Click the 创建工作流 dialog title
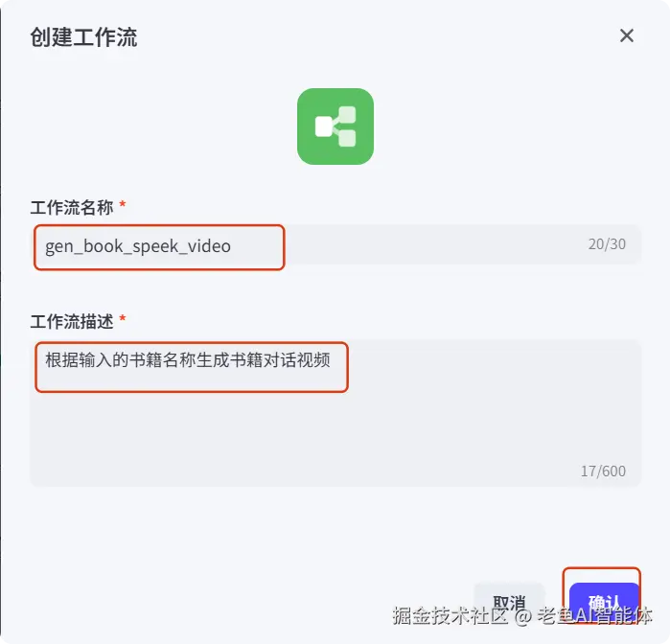 [83, 36]
